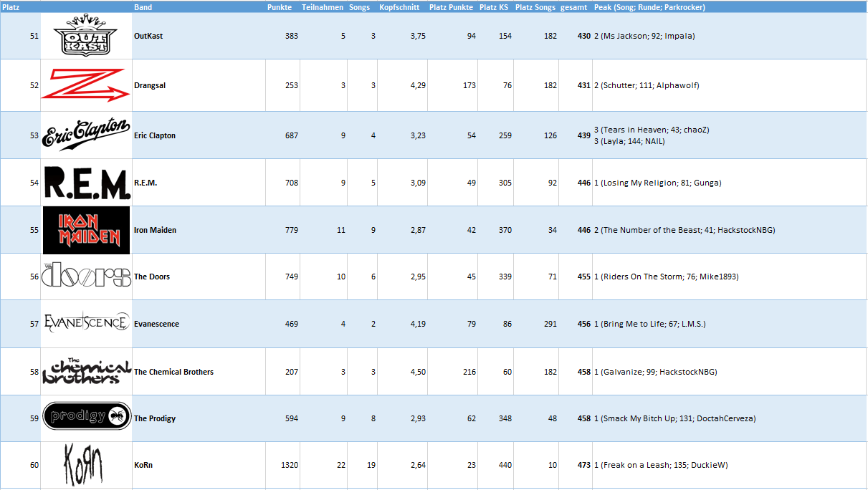Select the Platz column header
The height and width of the screenshot is (490, 868).
[11, 7]
